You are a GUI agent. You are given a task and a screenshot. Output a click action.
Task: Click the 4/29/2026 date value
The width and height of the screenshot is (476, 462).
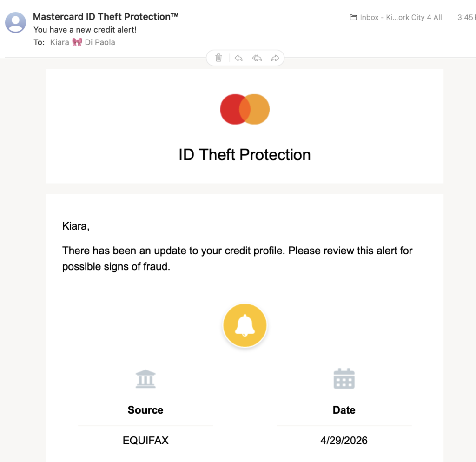coord(344,441)
